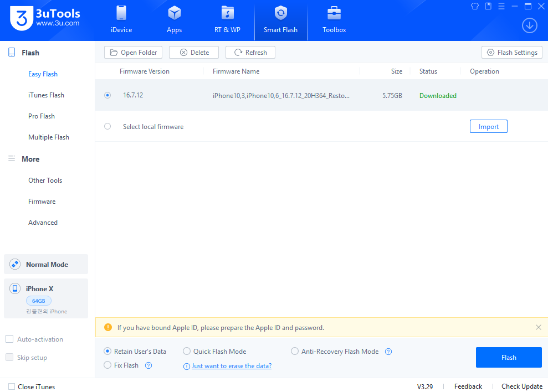Screen dimensions: 548x392
Task: Click help icon beside Anti-Recovery Flash Mode
Action: [388, 352]
